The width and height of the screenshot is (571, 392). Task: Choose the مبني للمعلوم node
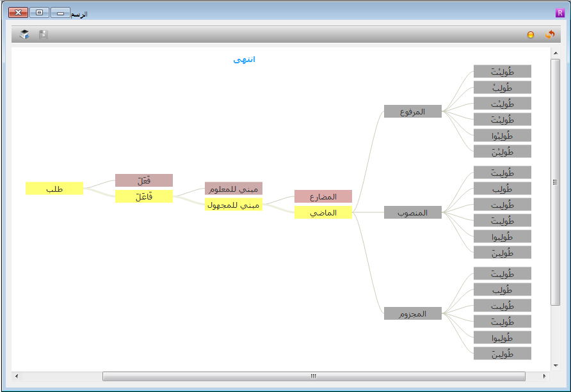[x=234, y=189]
